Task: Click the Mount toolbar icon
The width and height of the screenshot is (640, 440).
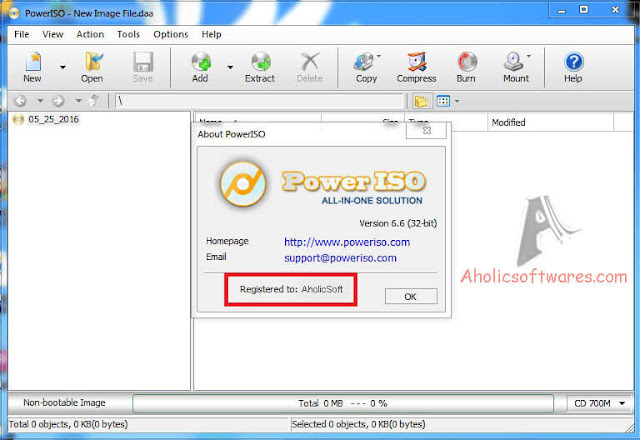Action: click(x=516, y=67)
